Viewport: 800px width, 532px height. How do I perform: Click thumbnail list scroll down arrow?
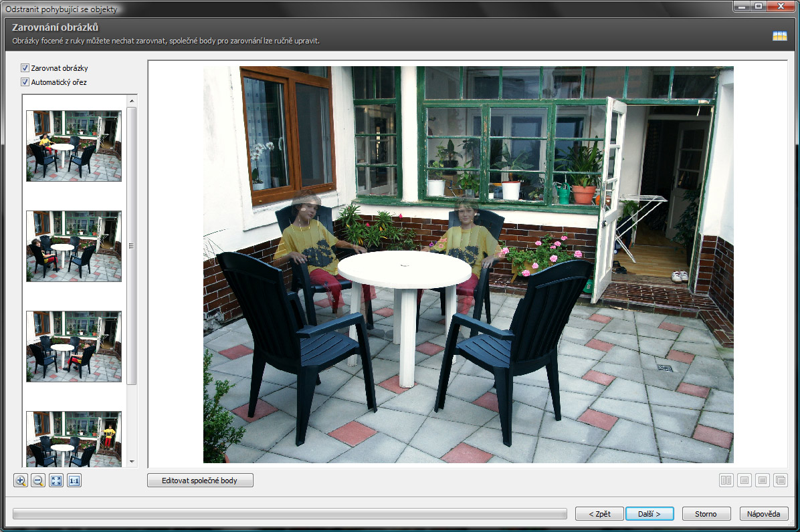[x=132, y=462]
